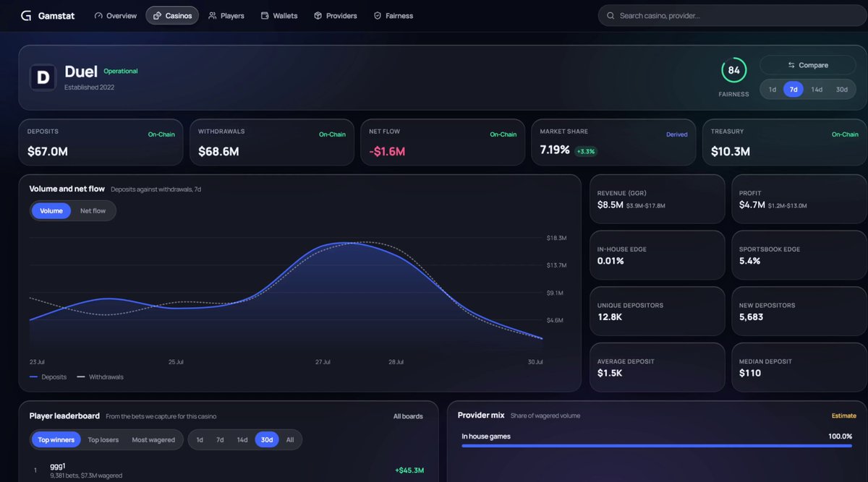This screenshot has width=868, height=482.
Task: Set the Player leaderboard period to All
Action: (290, 439)
